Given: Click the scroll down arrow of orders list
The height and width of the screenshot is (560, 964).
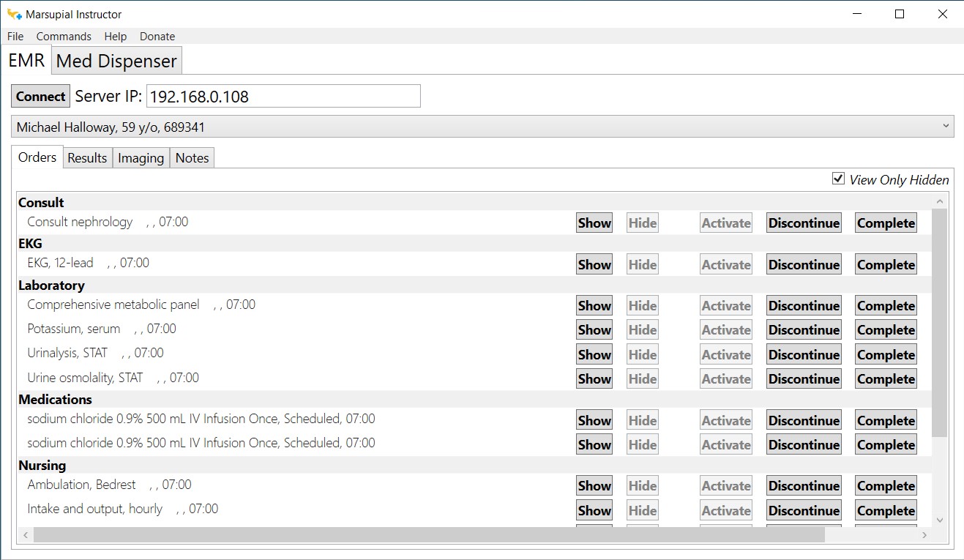Looking at the screenshot, I should (940, 520).
